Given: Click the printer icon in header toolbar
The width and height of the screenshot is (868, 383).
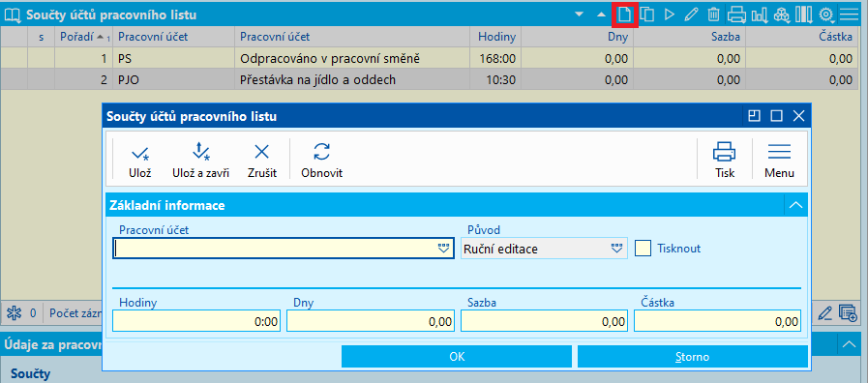Looking at the screenshot, I should [x=736, y=15].
